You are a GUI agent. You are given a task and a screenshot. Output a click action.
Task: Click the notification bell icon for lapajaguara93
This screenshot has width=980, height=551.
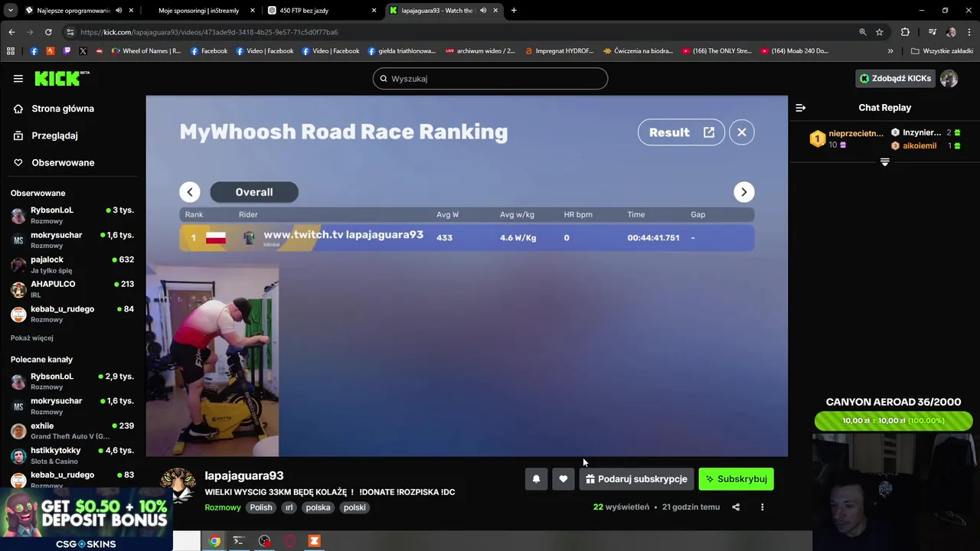pos(536,479)
